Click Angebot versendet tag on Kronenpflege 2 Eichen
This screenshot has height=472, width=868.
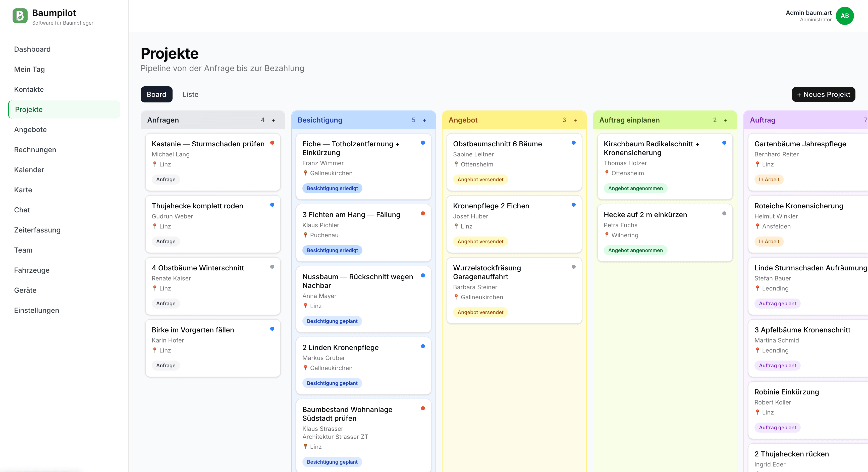pos(480,242)
